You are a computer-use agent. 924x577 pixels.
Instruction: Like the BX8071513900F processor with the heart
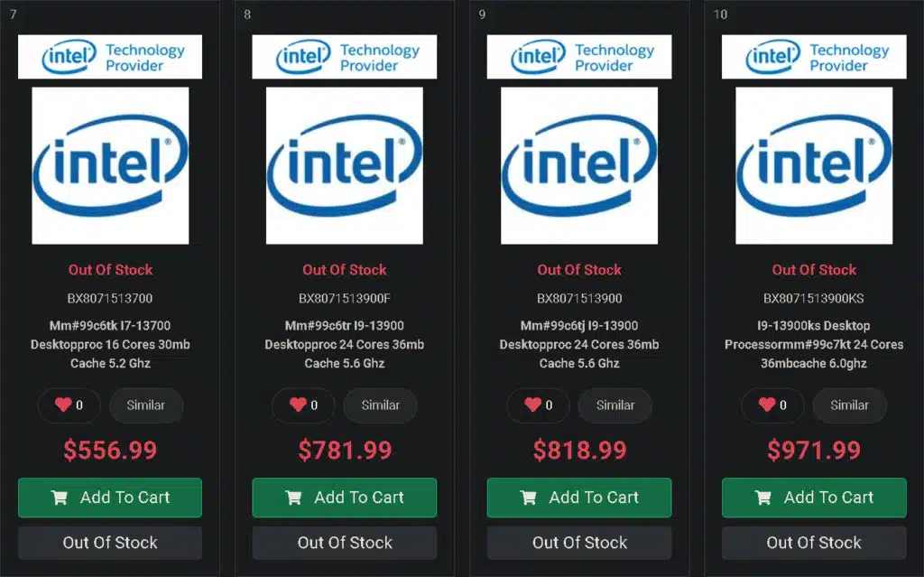click(x=298, y=405)
